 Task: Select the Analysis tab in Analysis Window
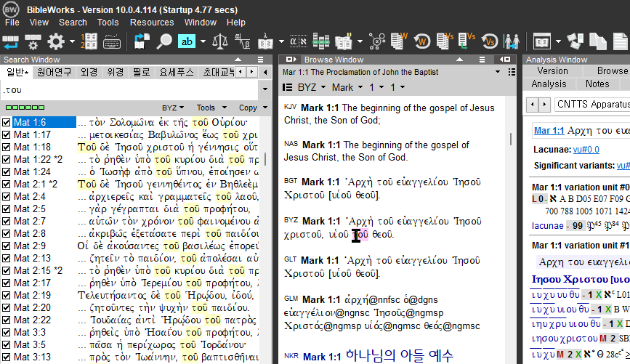point(549,84)
